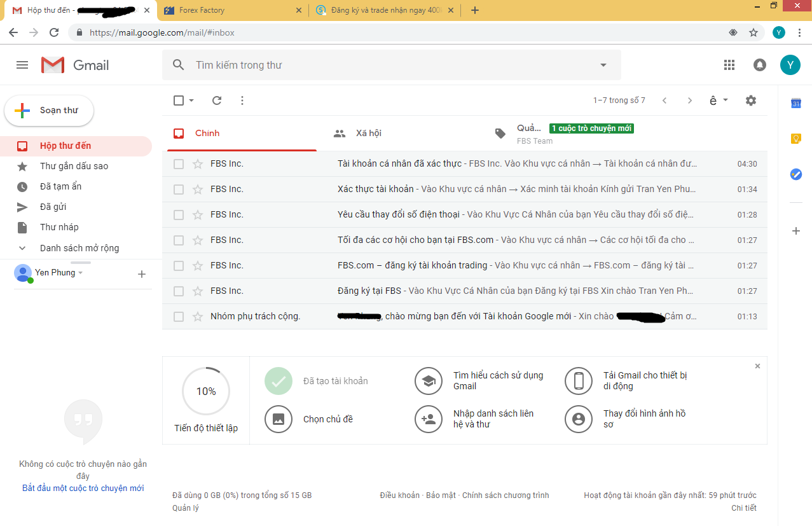The image size is (812, 526).
Task: Click Thay đổi hình ảnh hồ sơ
Action: (627, 419)
